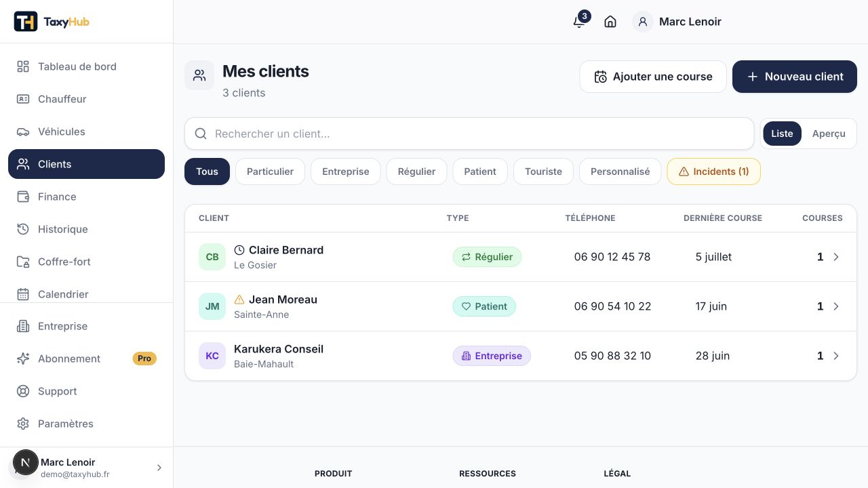Click phone number 05 90 88 32 10
Image resolution: width=868 pixels, height=488 pixels.
pos(612,356)
